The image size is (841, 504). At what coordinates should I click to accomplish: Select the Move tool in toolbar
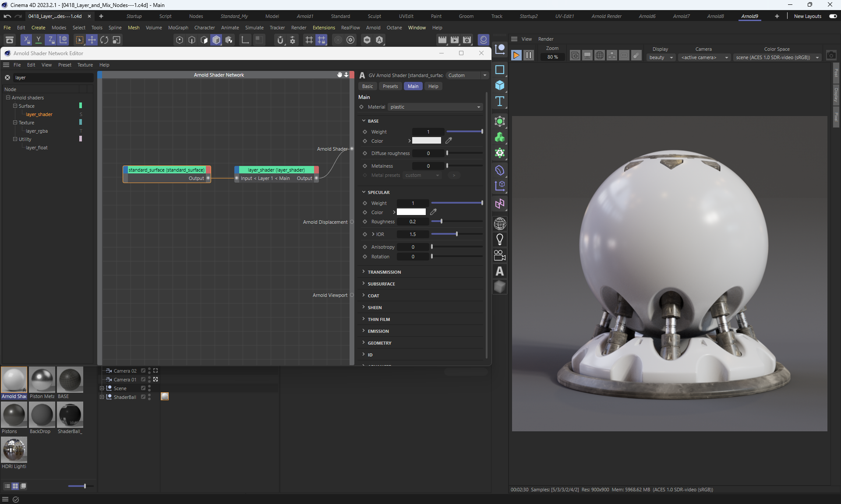coord(92,40)
